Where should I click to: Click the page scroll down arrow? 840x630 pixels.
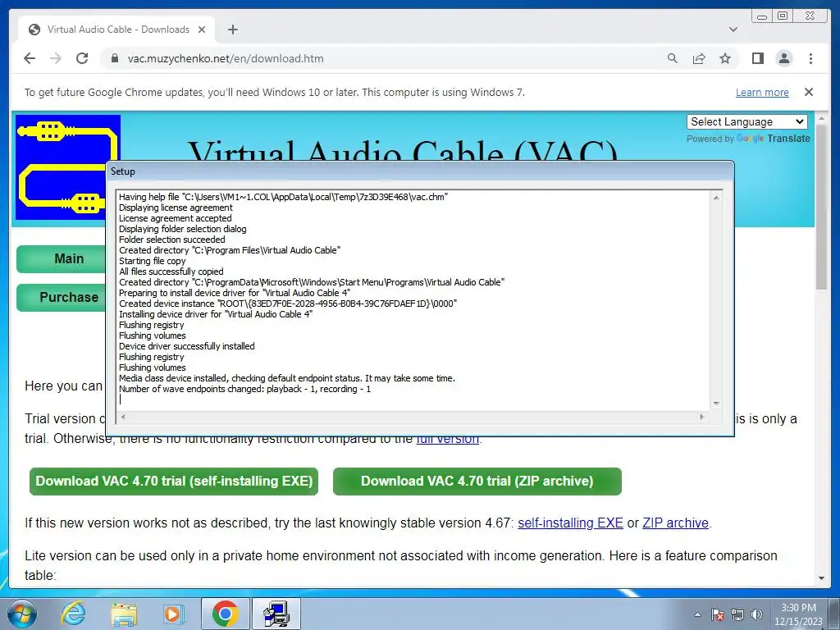(821, 578)
